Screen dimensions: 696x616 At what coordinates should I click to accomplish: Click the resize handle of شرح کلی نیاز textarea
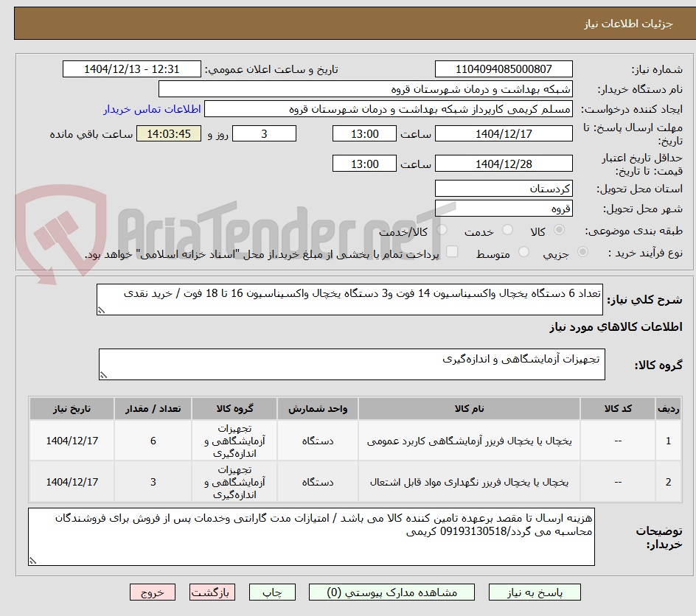click(101, 310)
